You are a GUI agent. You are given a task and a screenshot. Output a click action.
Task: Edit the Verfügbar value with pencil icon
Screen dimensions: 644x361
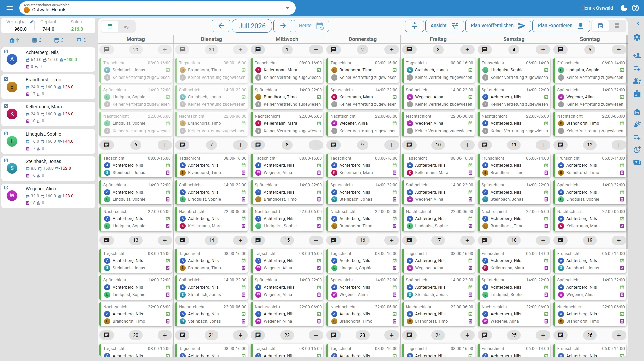32,22
